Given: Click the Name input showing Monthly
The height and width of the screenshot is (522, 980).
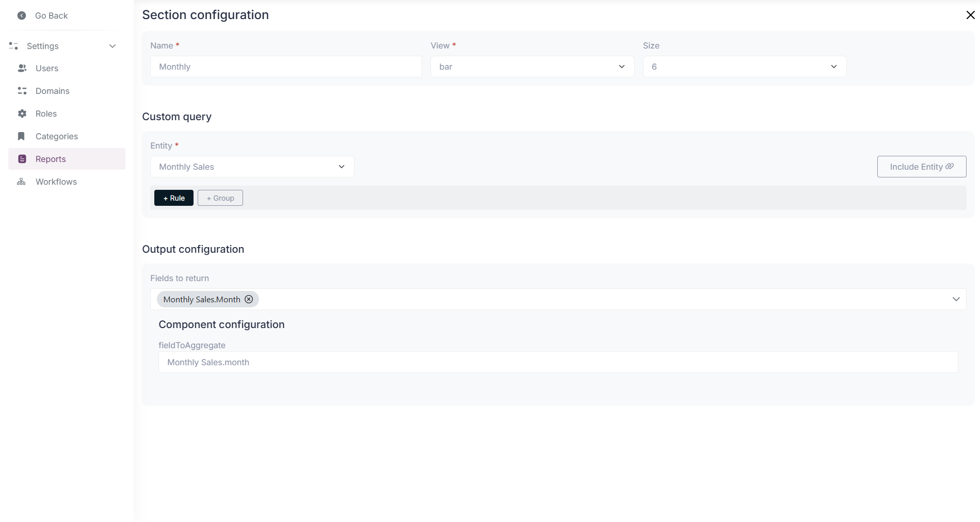Looking at the screenshot, I should point(285,67).
